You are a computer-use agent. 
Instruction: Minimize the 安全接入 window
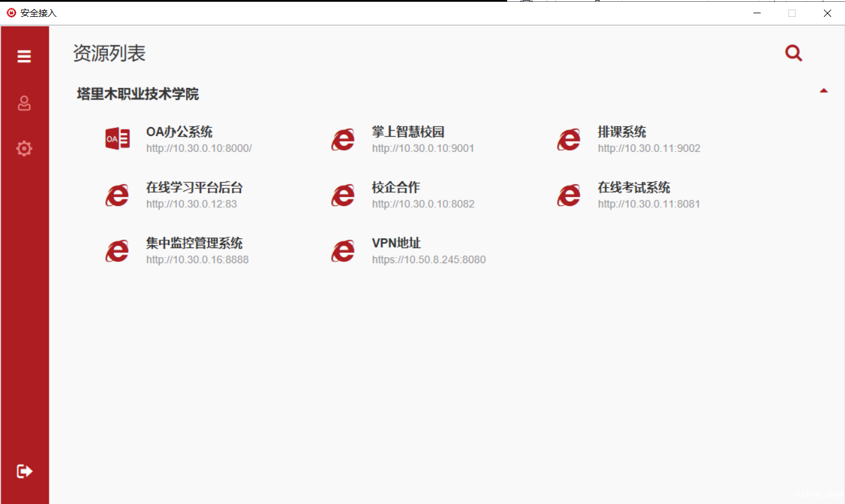[x=757, y=13]
